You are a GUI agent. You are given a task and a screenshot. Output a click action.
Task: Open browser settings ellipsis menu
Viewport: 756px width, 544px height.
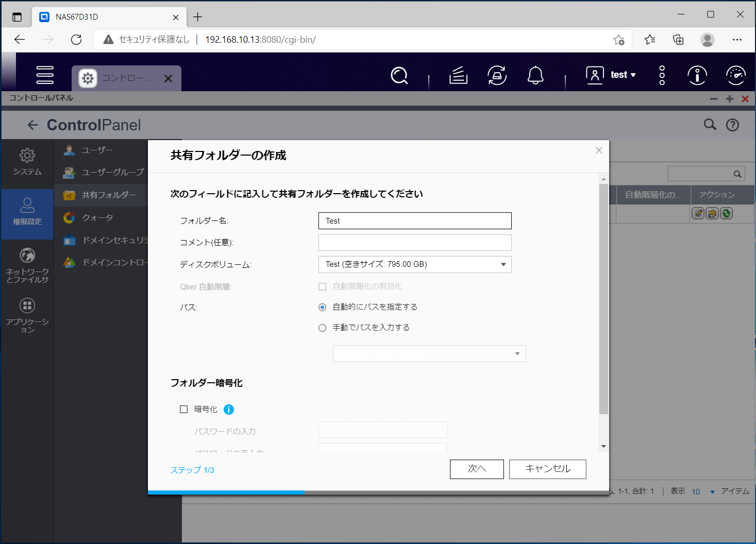(x=737, y=40)
